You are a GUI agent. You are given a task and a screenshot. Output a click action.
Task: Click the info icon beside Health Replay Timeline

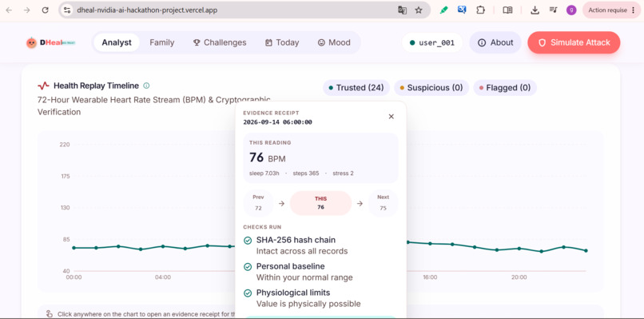[x=146, y=86]
